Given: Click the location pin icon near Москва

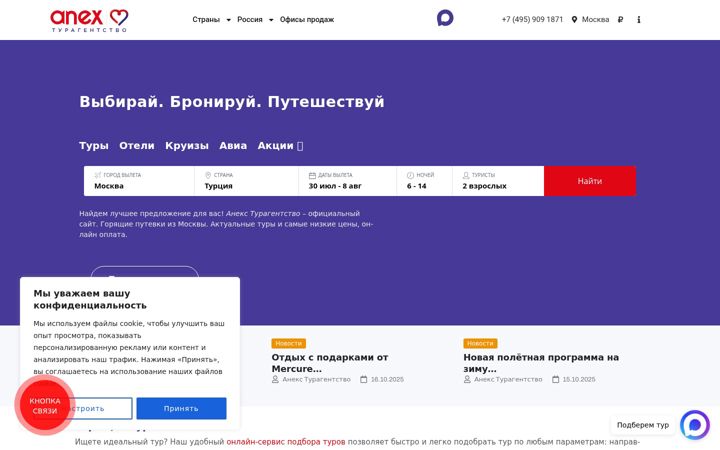Looking at the screenshot, I should [x=574, y=20].
